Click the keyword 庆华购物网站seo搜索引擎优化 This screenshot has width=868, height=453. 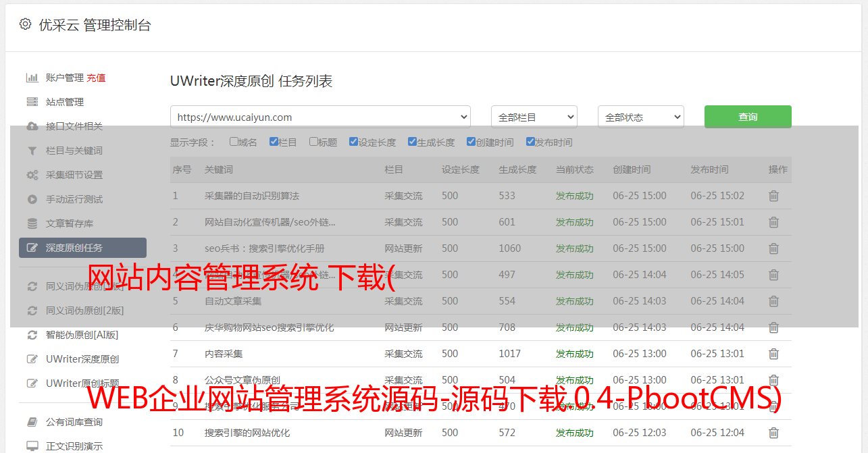(x=270, y=327)
